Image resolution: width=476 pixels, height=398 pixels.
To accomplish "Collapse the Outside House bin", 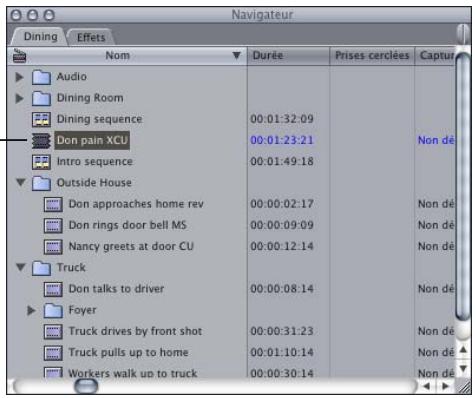I will click(x=21, y=182).
